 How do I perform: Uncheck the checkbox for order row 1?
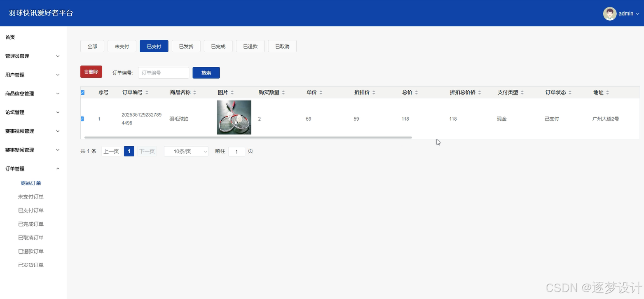pyautogui.click(x=82, y=119)
